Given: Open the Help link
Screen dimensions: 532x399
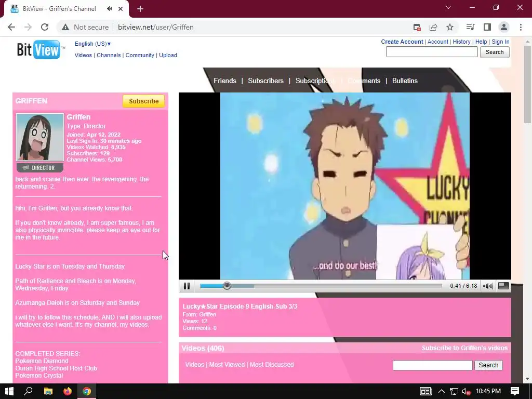Looking at the screenshot, I should click(x=481, y=42).
